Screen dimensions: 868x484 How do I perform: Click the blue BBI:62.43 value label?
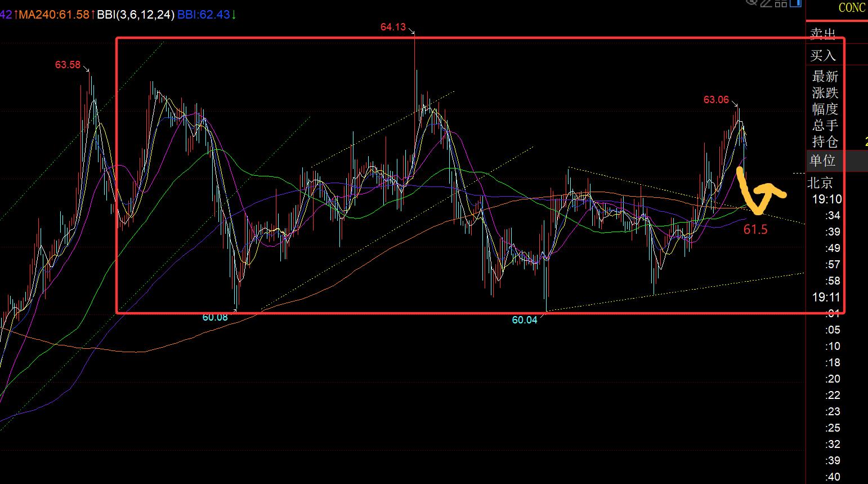[x=204, y=15]
